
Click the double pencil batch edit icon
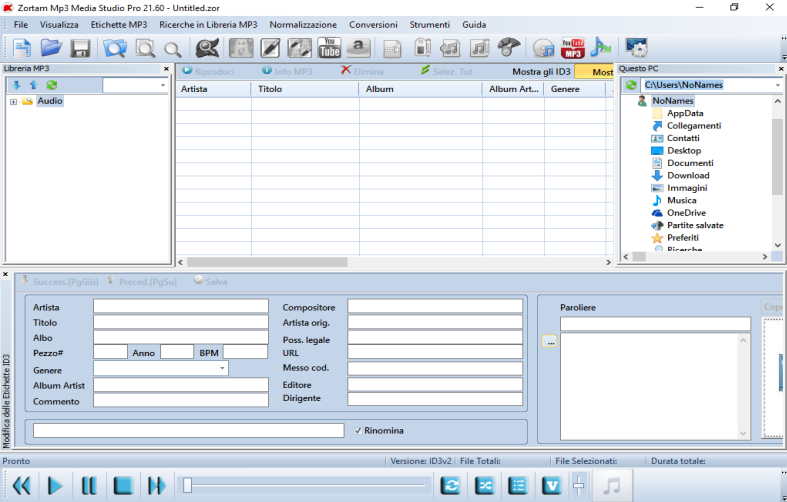300,48
